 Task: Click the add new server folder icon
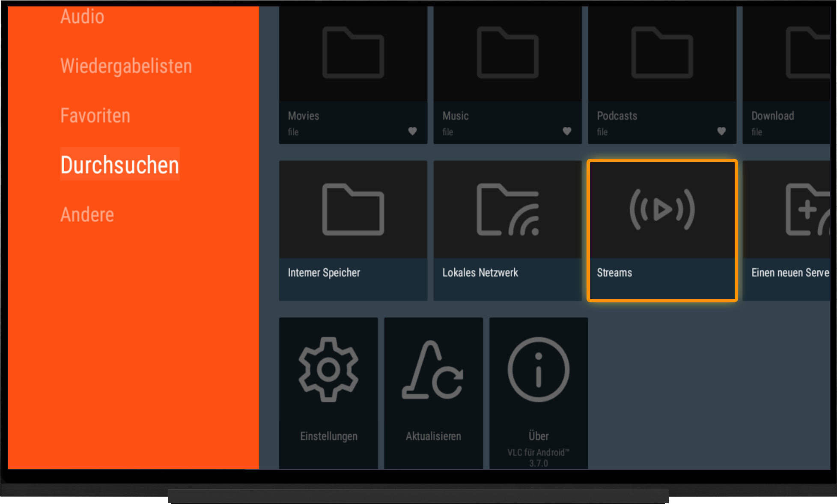pos(808,209)
